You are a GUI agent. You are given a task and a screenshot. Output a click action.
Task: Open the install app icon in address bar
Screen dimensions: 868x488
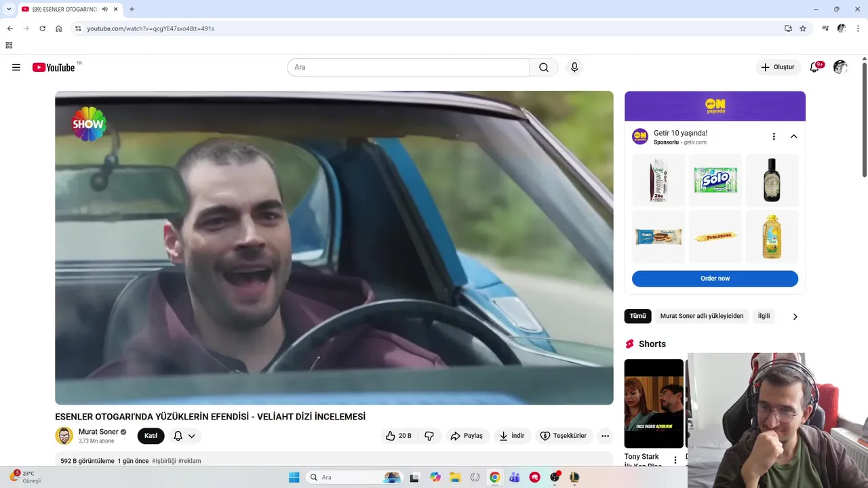pyautogui.click(x=788, y=28)
